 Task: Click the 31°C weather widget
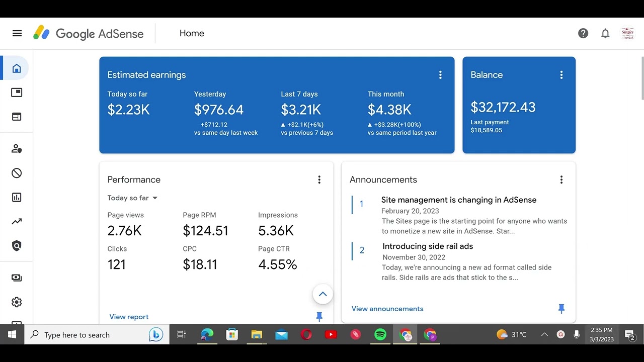[512, 335]
